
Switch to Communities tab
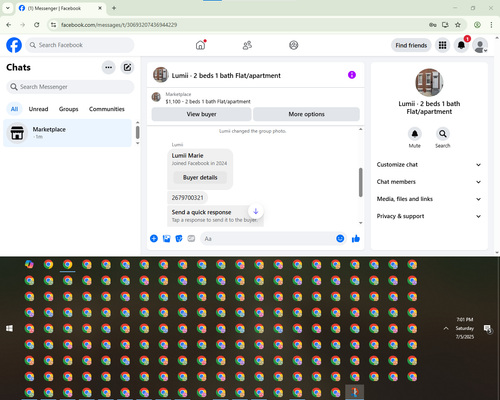click(x=107, y=109)
